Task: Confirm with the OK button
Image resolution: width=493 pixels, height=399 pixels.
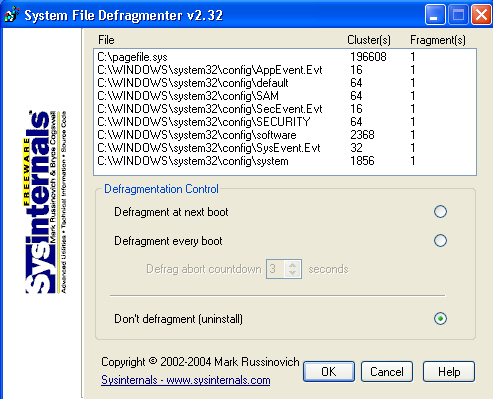Action: pos(329,371)
